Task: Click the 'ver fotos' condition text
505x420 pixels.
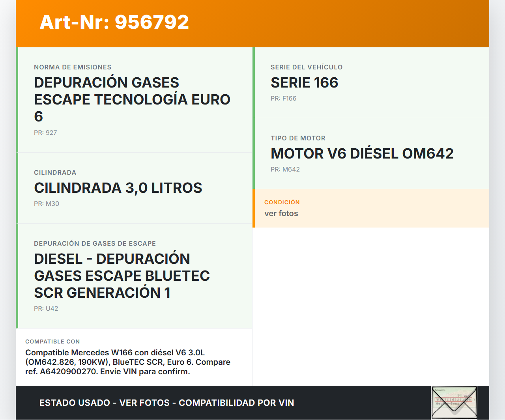Action: pyautogui.click(x=281, y=214)
